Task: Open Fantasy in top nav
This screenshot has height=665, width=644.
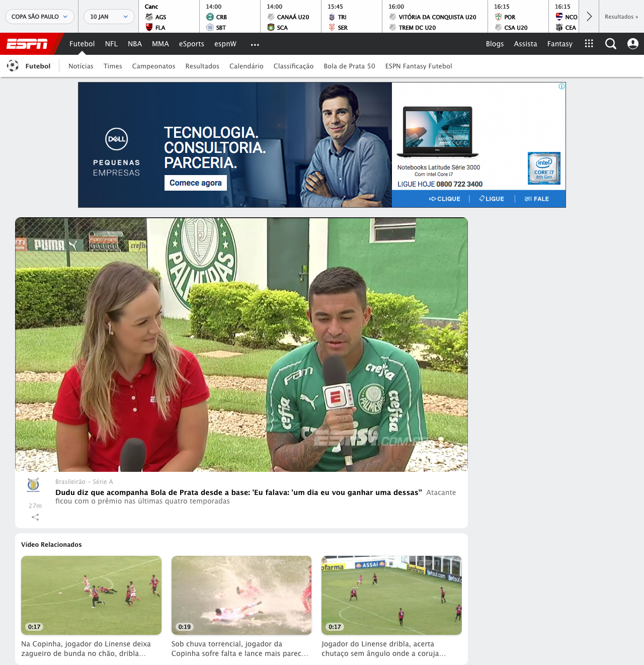Action: coord(560,44)
